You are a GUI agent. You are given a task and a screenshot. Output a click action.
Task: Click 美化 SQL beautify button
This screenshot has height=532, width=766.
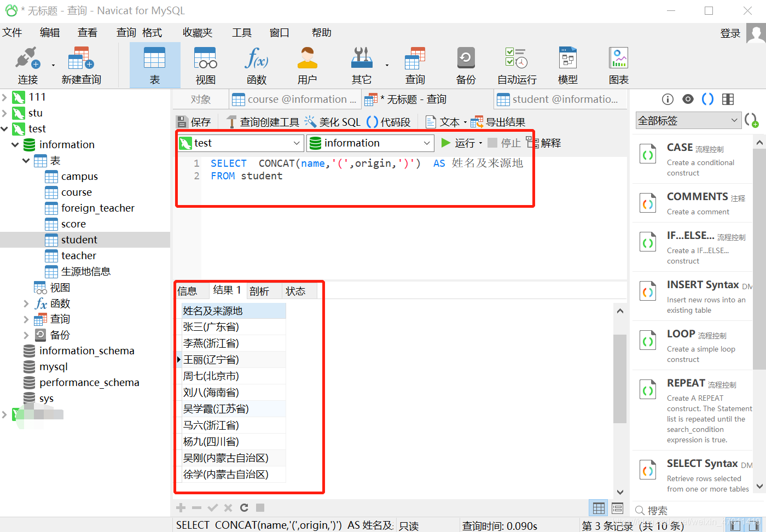[x=333, y=122]
